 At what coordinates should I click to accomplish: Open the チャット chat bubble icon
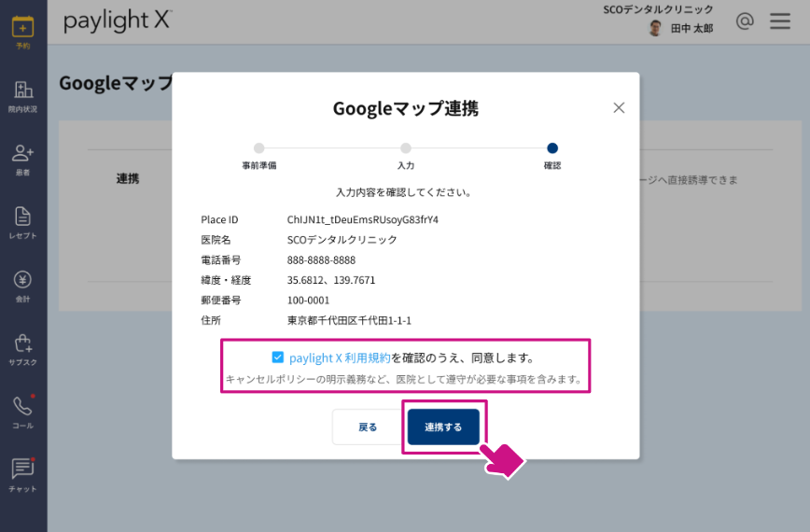(x=22, y=469)
